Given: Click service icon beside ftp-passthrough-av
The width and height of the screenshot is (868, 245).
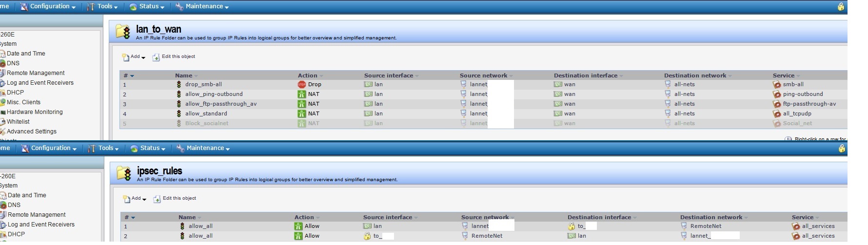Looking at the screenshot, I should pyautogui.click(x=777, y=104).
